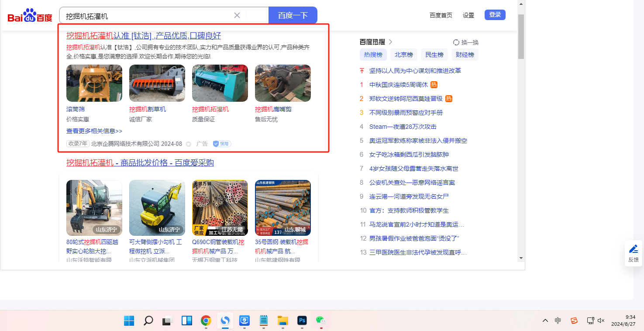
Task: Click the 百度一下 search button
Action: point(293,16)
